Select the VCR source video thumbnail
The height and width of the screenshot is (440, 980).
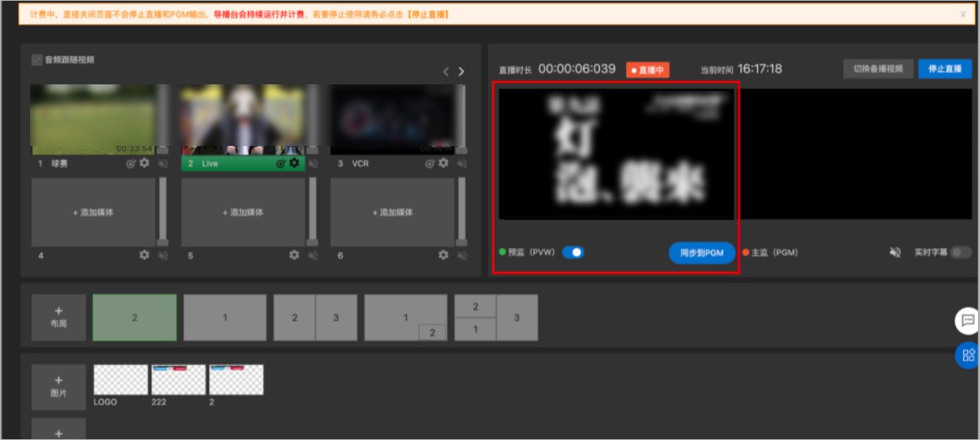pyautogui.click(x=392, y=120)
